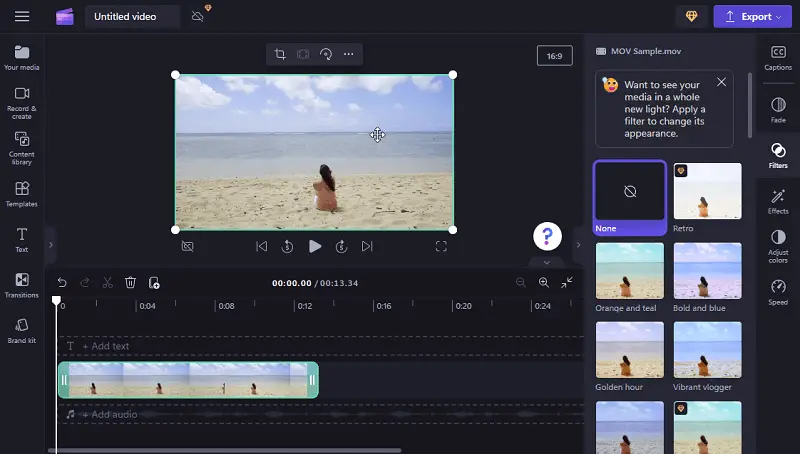This screenshot has width=800, height=454.
Task: Enter fullscreen preview mode
Action: (441, 246)
